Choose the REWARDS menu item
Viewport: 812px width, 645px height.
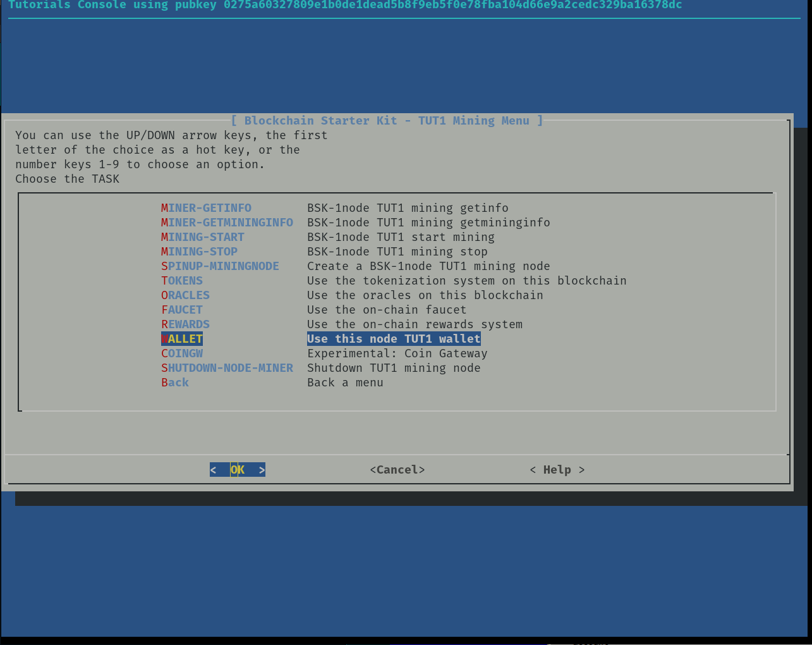[x=185, y=324]
